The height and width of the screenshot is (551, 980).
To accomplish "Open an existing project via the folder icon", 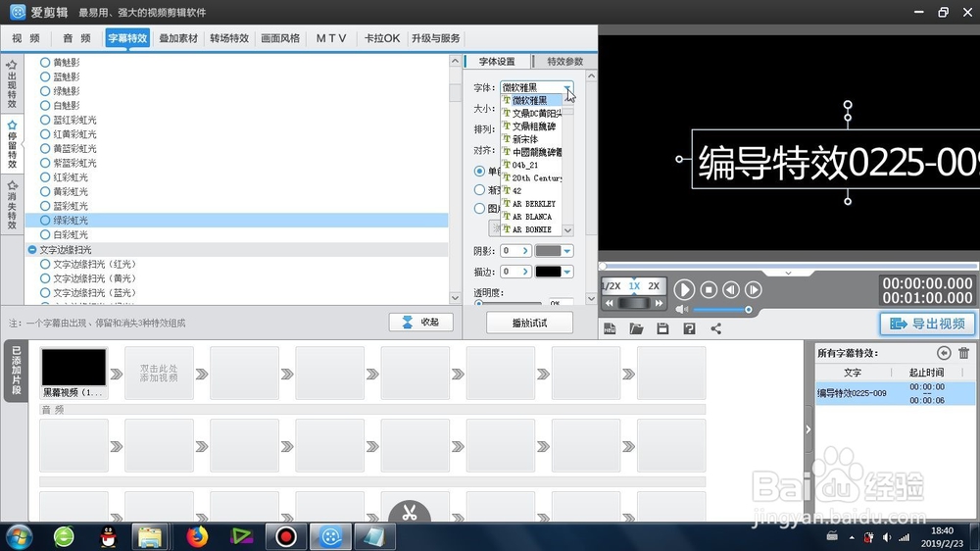I will [x=636, y=328].
